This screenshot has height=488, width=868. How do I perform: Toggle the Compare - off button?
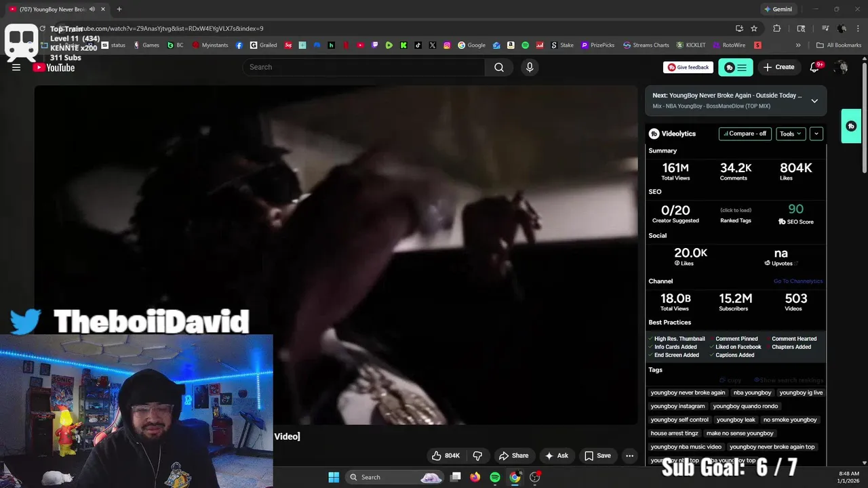point(745,134)
